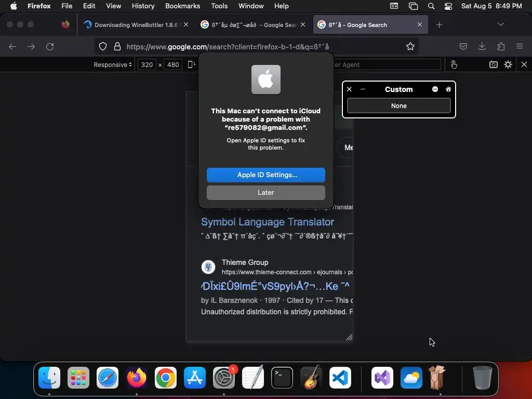Screen dimensions: 532x399
Task: Open System Settings from the Dock
Action: click(x=223, y=378)
